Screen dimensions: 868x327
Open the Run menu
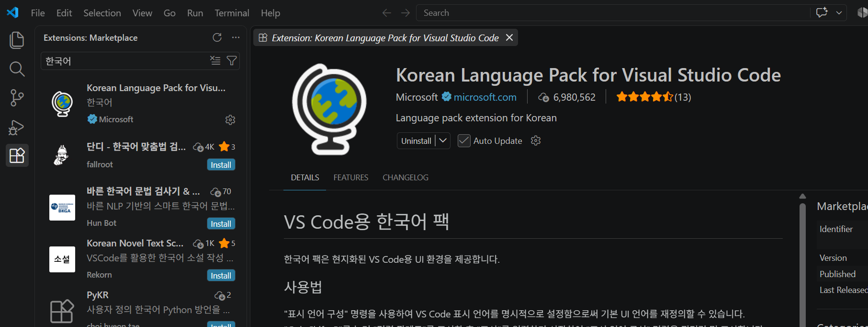tap(195, 13)
